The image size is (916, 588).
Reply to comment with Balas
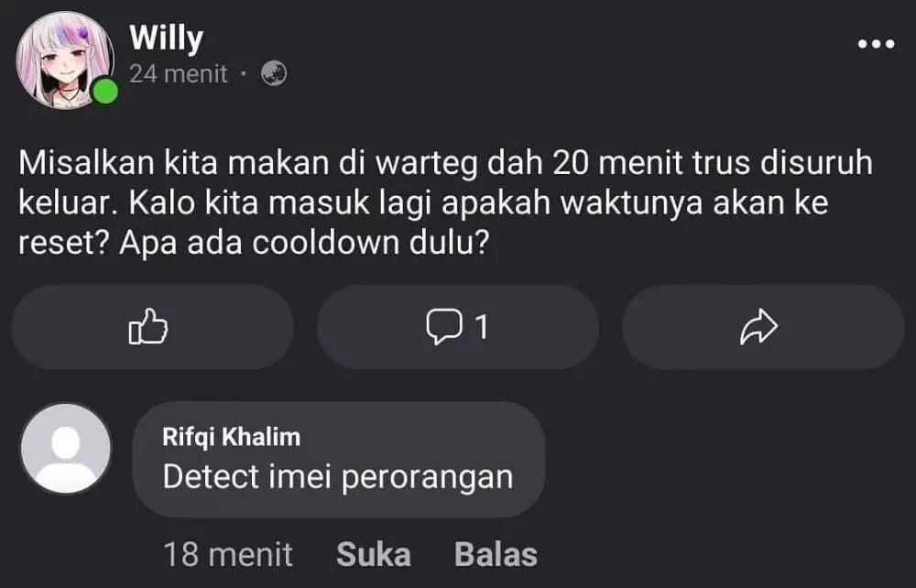(496, 554)
